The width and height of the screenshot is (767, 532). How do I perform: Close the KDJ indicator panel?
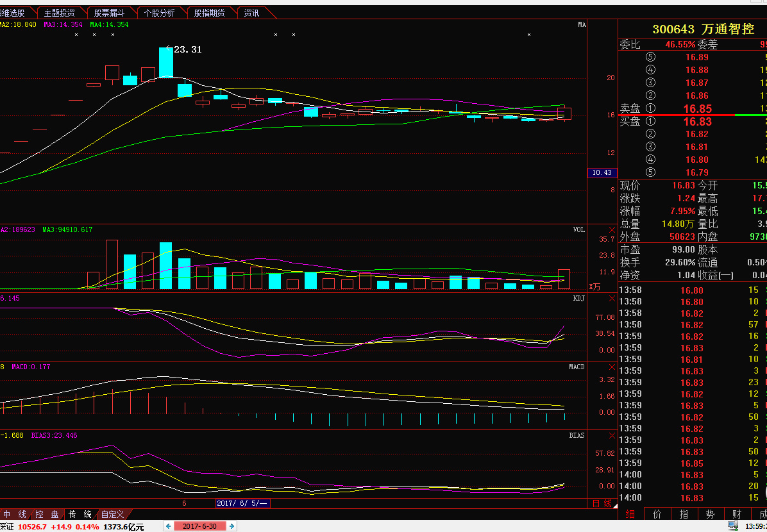pyautogui.click(x=611, y=299)
